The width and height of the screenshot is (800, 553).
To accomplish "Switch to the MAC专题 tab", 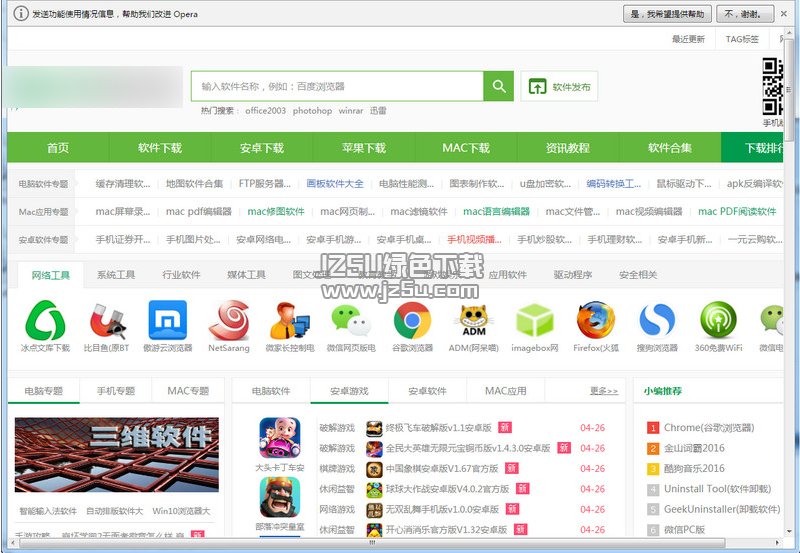I will (x=188, y=391).
